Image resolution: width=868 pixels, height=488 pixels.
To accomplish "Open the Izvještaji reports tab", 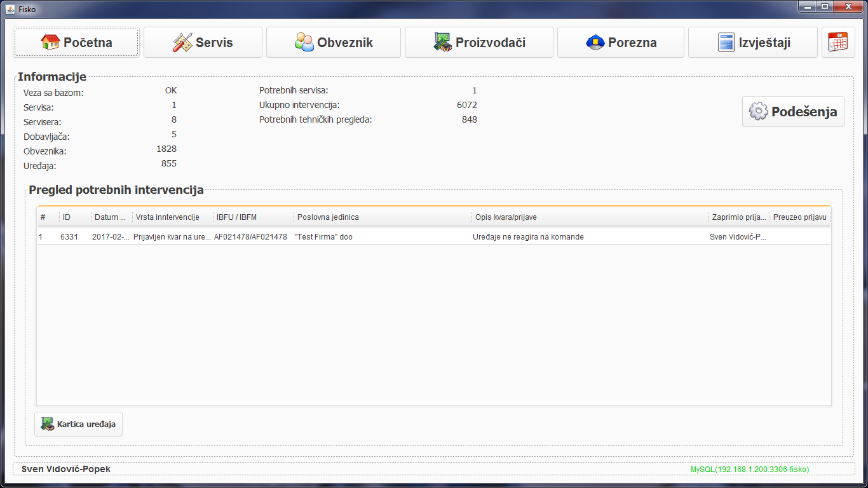I will click(753, 43).
